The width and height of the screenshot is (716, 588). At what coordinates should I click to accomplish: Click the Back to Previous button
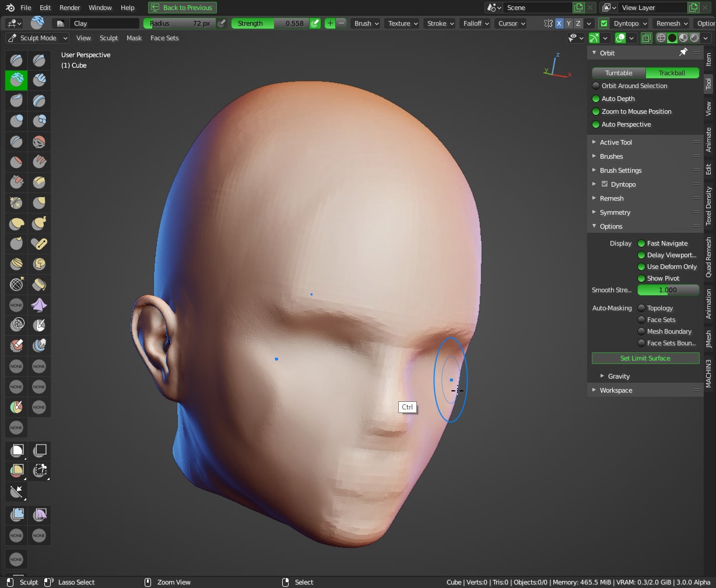pos(182,8)
